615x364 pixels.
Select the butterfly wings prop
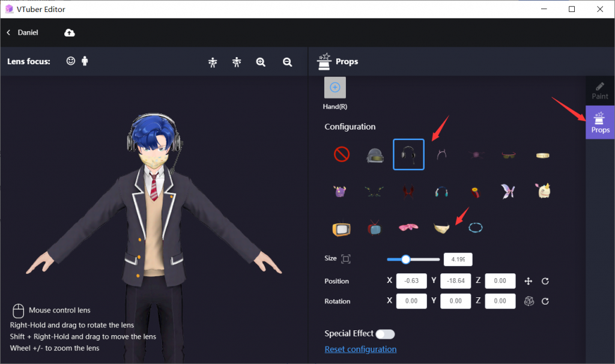(x=508, y=192)
